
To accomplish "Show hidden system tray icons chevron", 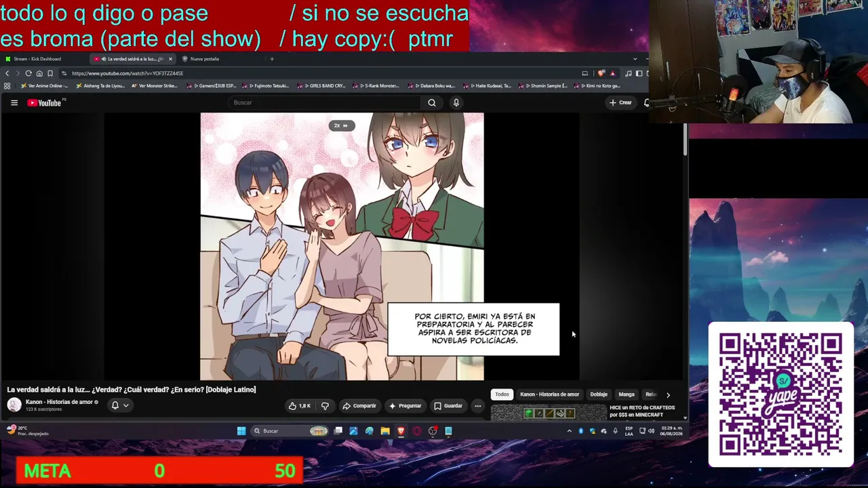I will pyautogui.click(x=569, y=431).
